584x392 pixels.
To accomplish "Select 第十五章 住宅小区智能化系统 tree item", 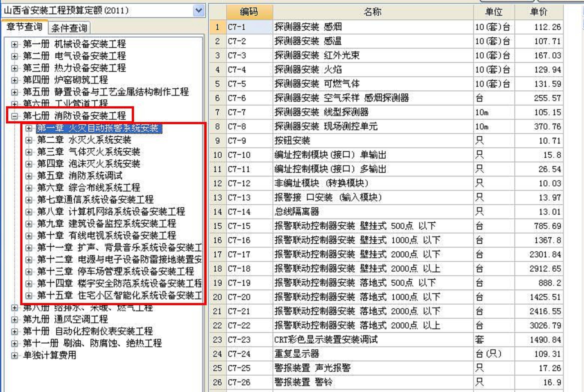I will click(119, 295).
